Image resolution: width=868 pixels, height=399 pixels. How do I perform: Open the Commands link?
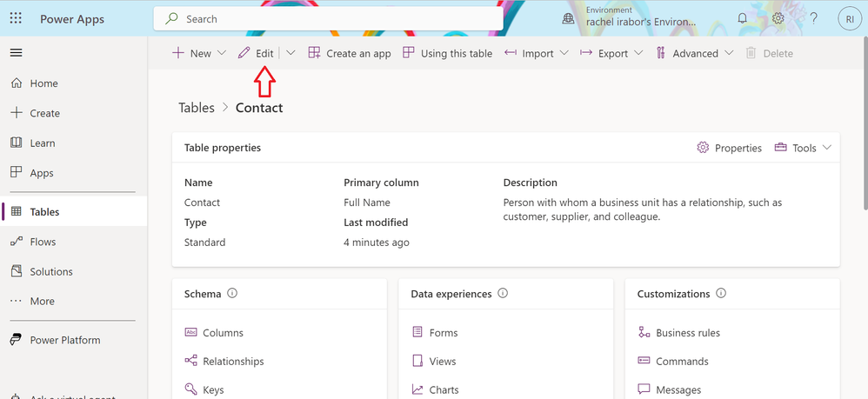tap(682, 362)
